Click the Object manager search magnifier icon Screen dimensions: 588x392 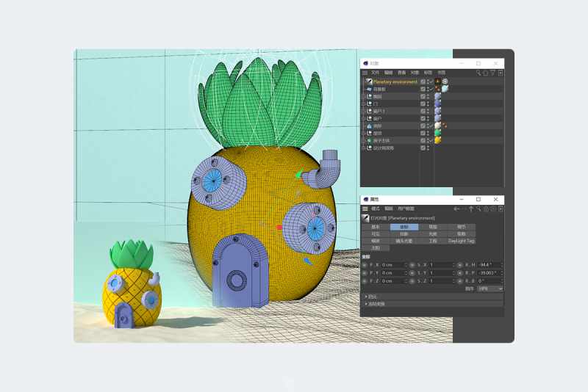click(x=478, y=73)
